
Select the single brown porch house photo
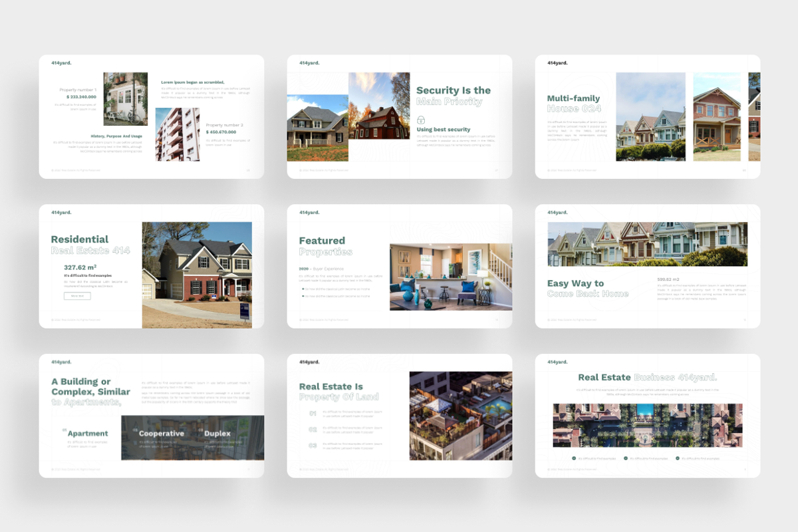pyautogui.click(x=717, y=116)
